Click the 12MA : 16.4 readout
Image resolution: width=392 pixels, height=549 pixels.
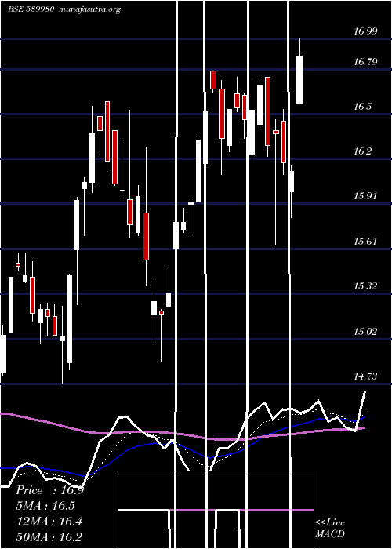[49, 522]
